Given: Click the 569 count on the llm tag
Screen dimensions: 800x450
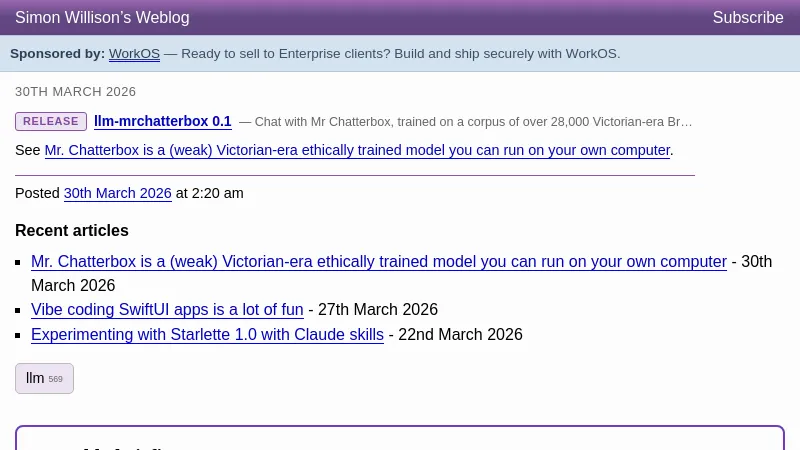Looking at the screenshot, I should coord(56,379).
